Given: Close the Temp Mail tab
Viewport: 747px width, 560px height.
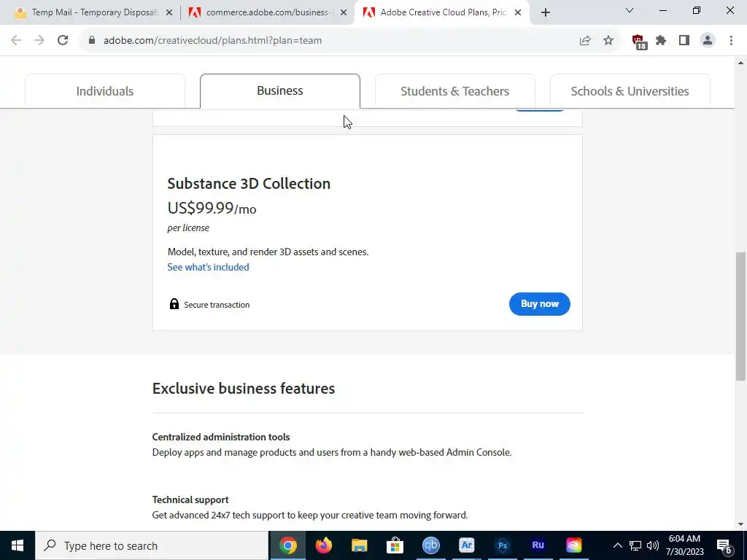Looking at the screenshot, I should point(169,13).
